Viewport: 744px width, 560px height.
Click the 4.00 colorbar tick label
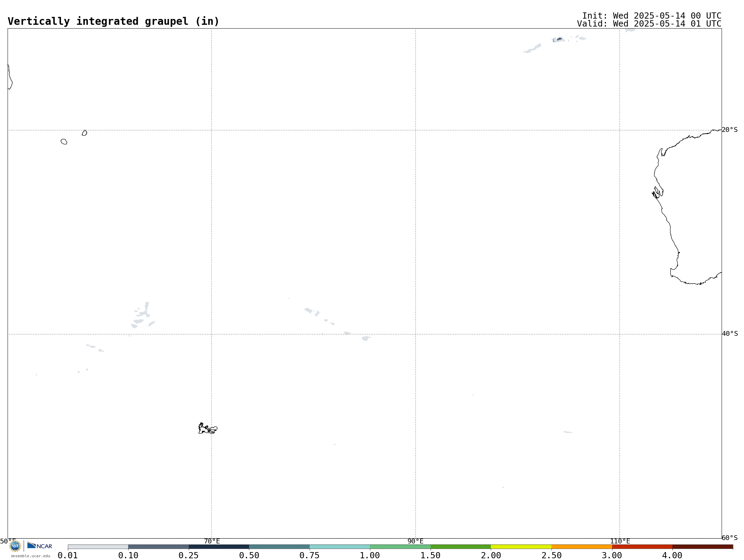672,556
